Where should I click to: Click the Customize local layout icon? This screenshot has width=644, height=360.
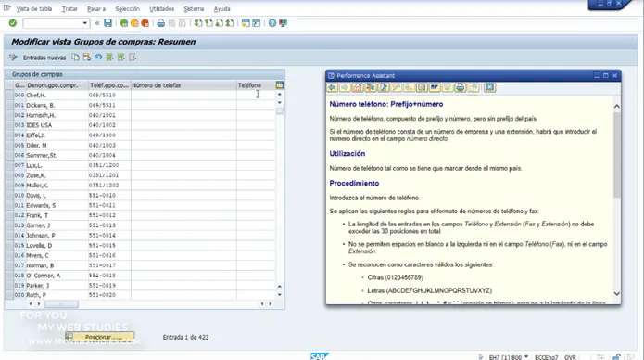(283, 23)
